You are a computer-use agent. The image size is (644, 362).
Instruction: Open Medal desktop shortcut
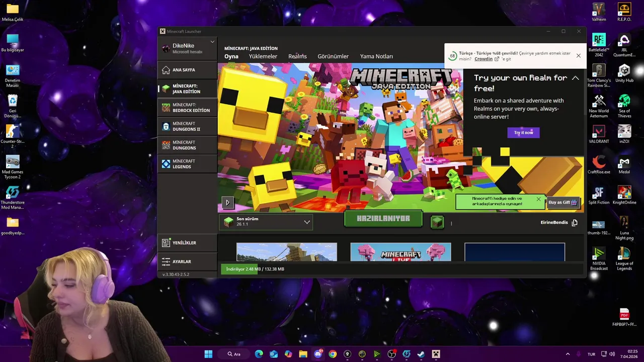pos(624,164)
